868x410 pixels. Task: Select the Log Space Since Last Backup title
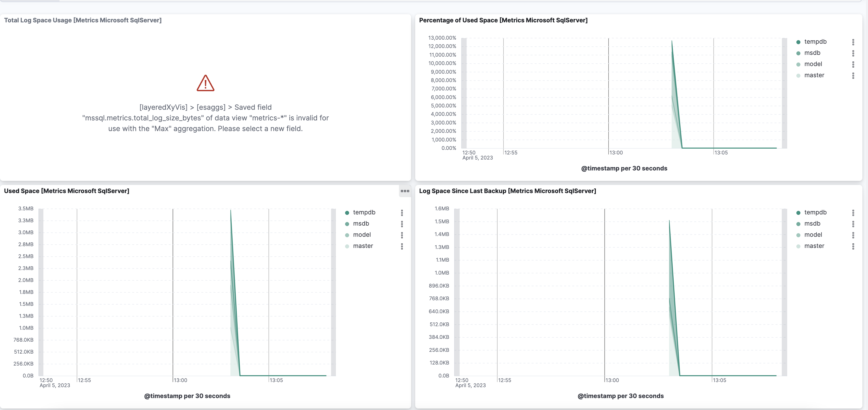508,191
